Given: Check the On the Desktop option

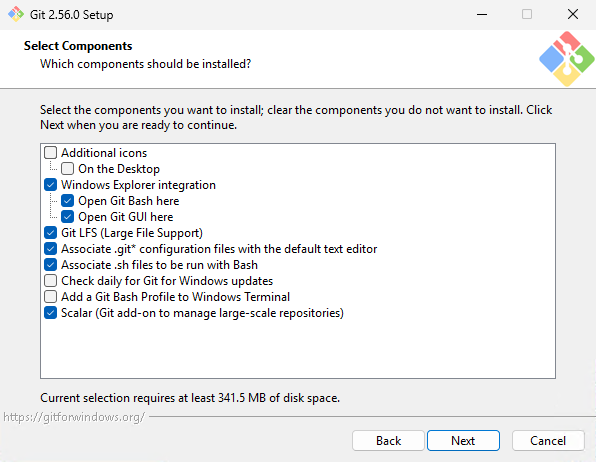Looking at the screenshot, I should point(68,168).
